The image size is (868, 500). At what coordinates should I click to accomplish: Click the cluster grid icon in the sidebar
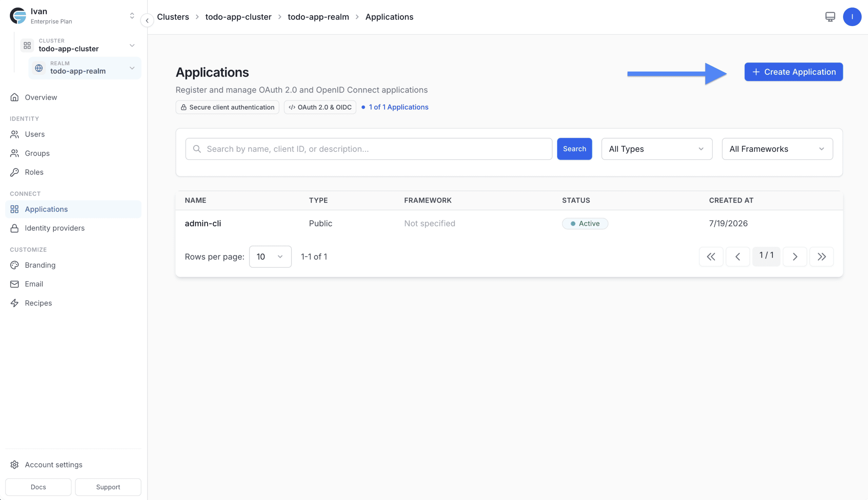point(27,45)
